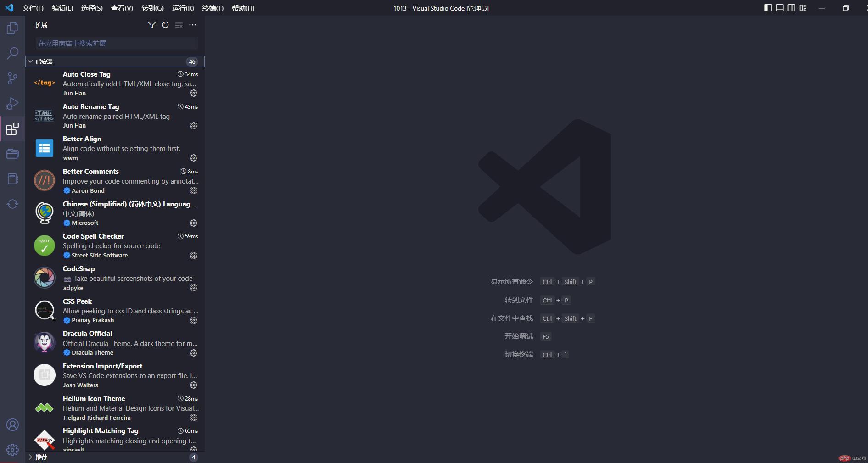Open gear settings for Chinese language pack

click(x=194, y=223)
